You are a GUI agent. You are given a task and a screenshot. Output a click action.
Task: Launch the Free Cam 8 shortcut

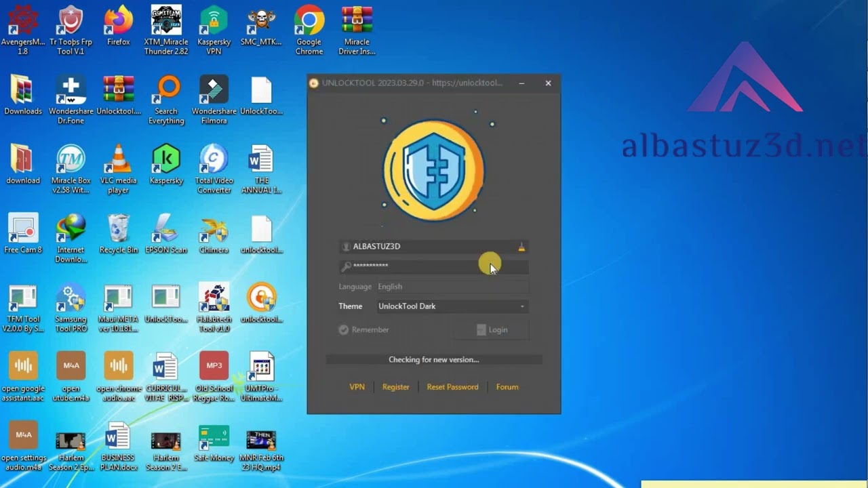pos(23,235)
